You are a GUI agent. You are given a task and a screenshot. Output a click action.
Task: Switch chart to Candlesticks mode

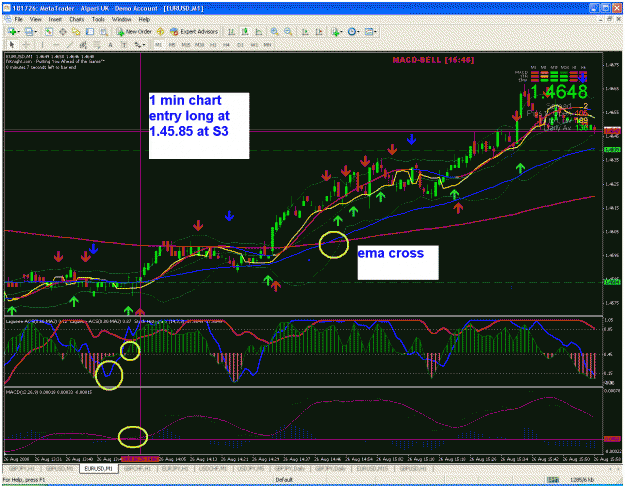click(x=245, y=31)
